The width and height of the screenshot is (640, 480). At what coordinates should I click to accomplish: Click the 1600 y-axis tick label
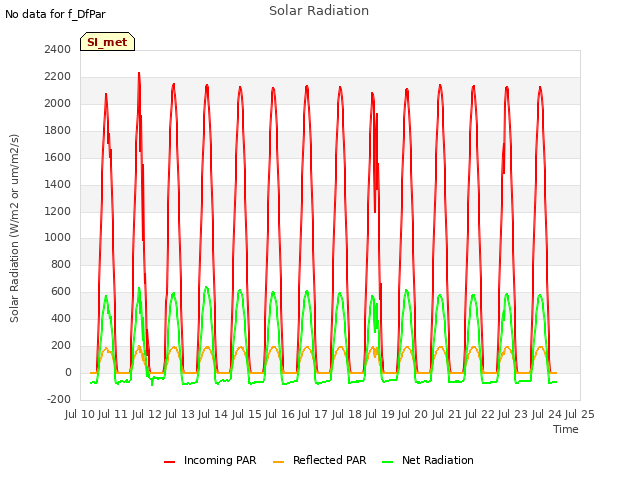(58, 157)
